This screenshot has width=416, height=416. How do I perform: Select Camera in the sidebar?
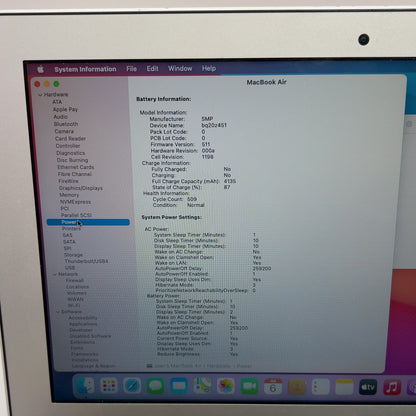click(x=64, y=131)
